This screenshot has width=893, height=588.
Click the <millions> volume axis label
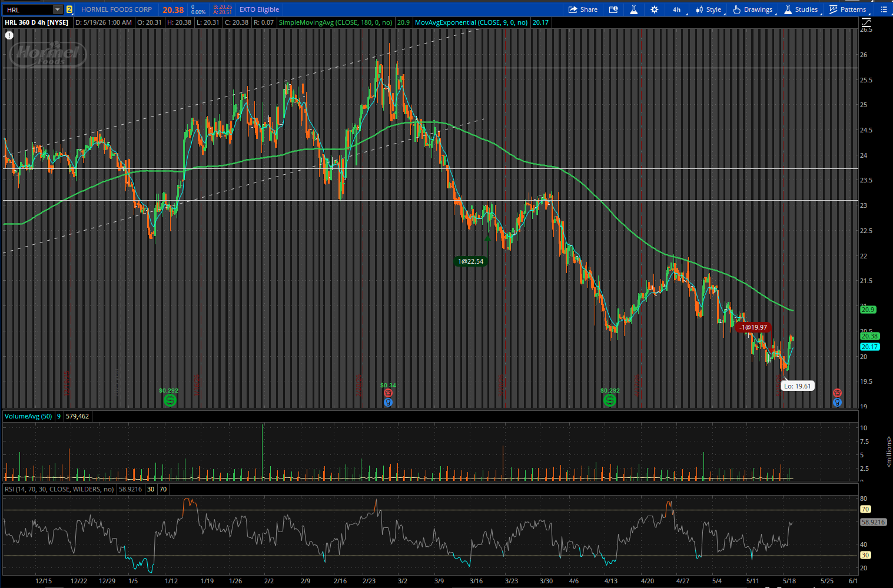click(888, 452)
